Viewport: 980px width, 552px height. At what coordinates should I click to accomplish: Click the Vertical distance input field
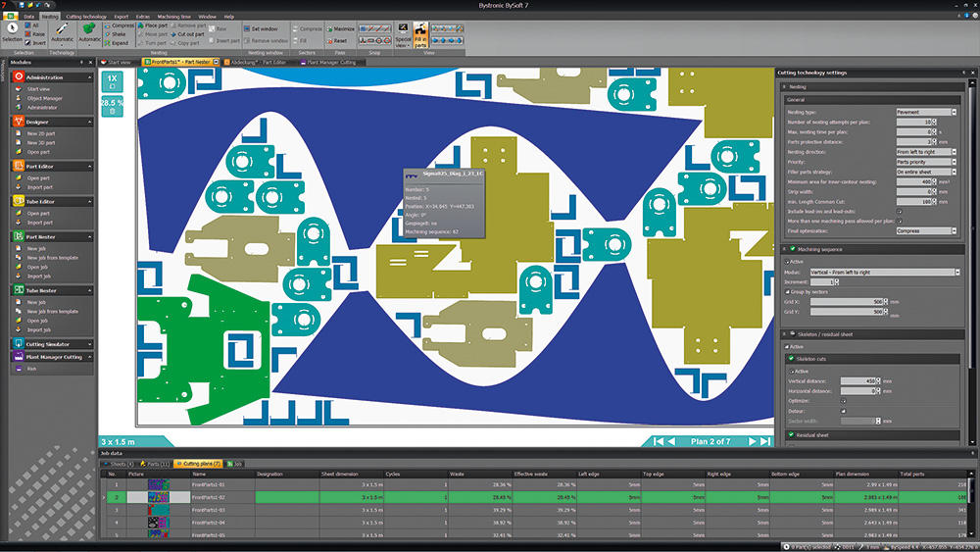pos(857,380)
